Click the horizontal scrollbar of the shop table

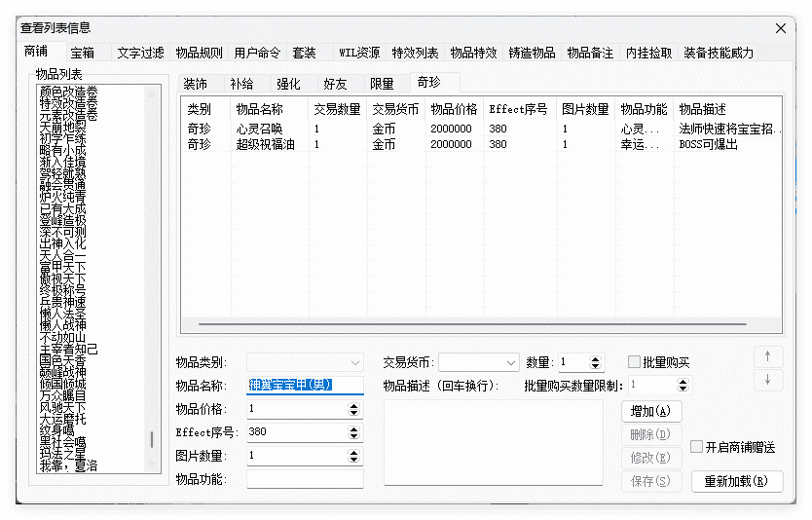click(x=472, y=324)
